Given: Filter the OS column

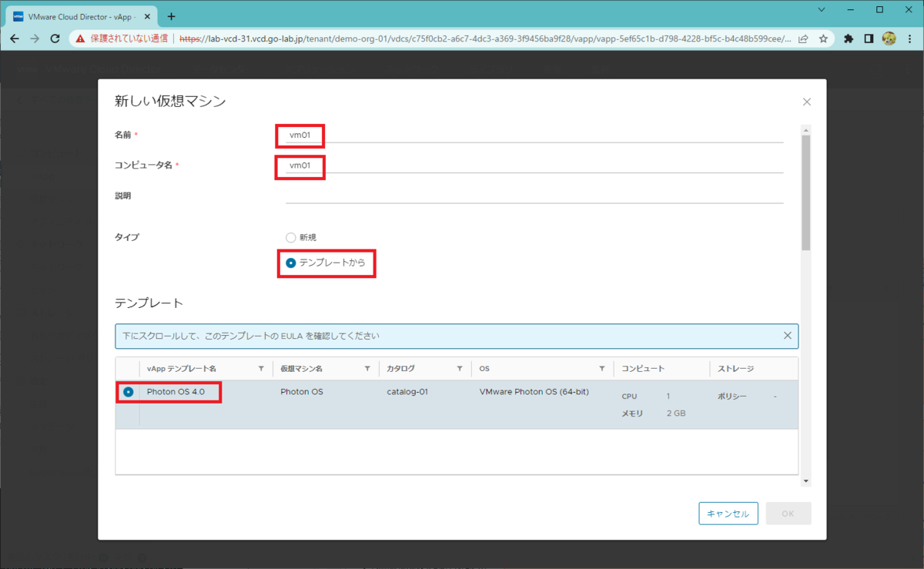Looking at the screenshot, I should 602,369.
